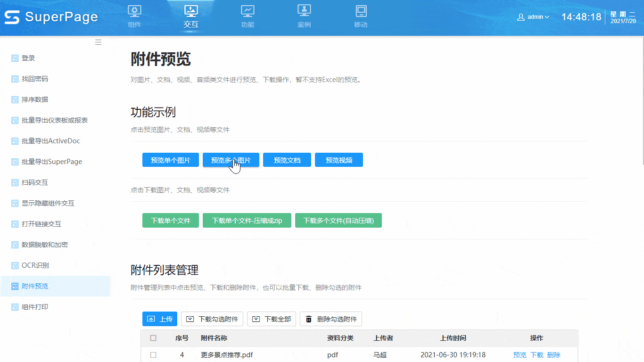Check the select-all checkbox in attachment table
The image size is (644, 362).
click(153, 338)
